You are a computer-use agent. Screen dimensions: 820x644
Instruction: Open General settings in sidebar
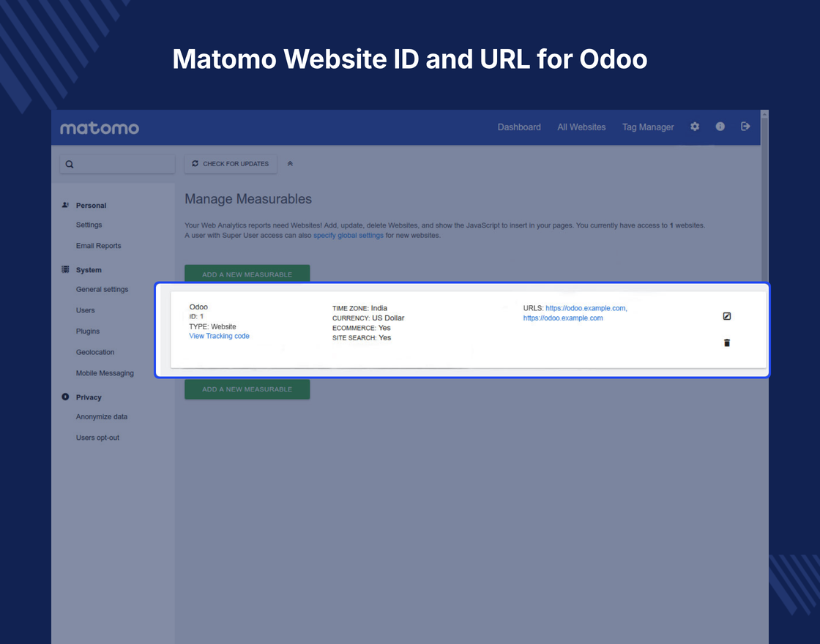tap(102, 289)
